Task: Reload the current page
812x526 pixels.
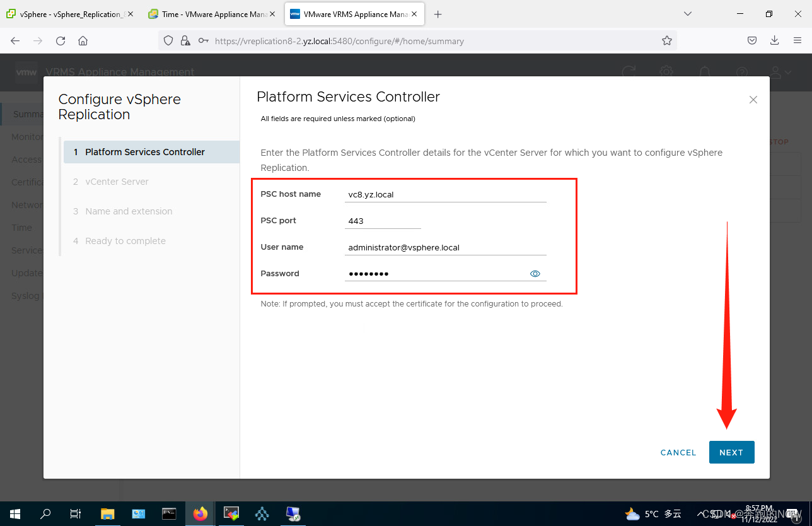Action: pos(61,41)
